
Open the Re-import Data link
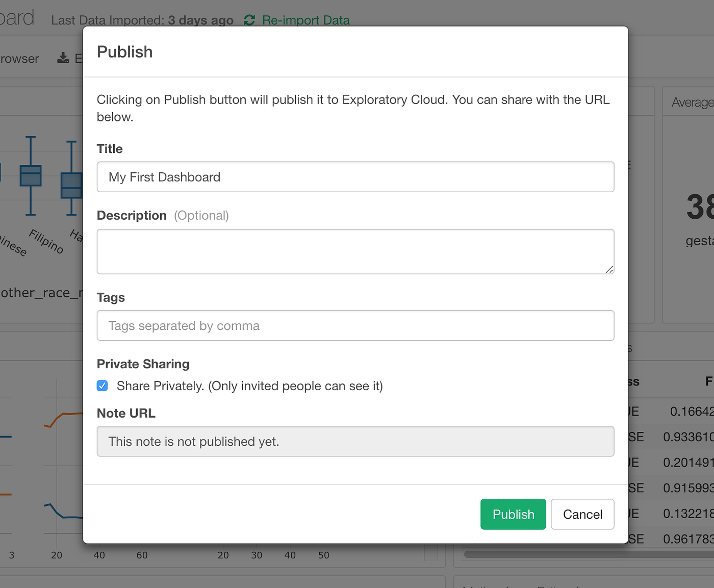305,20
